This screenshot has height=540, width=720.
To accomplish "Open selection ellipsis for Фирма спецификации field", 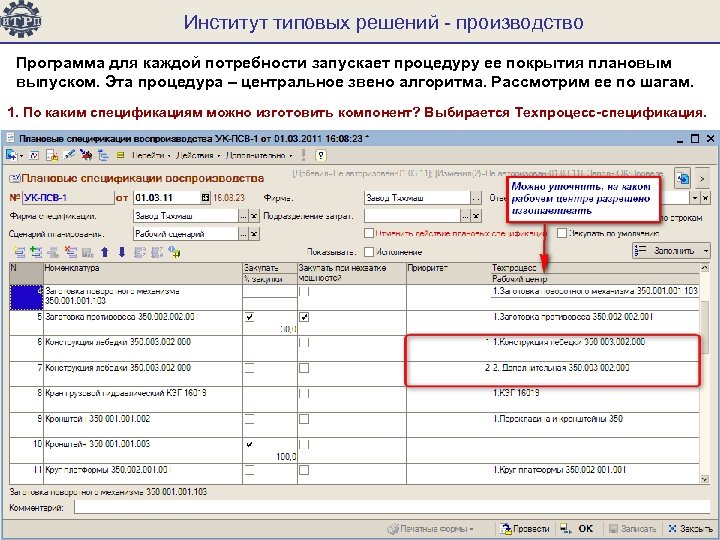I will (x=244, y=216).
